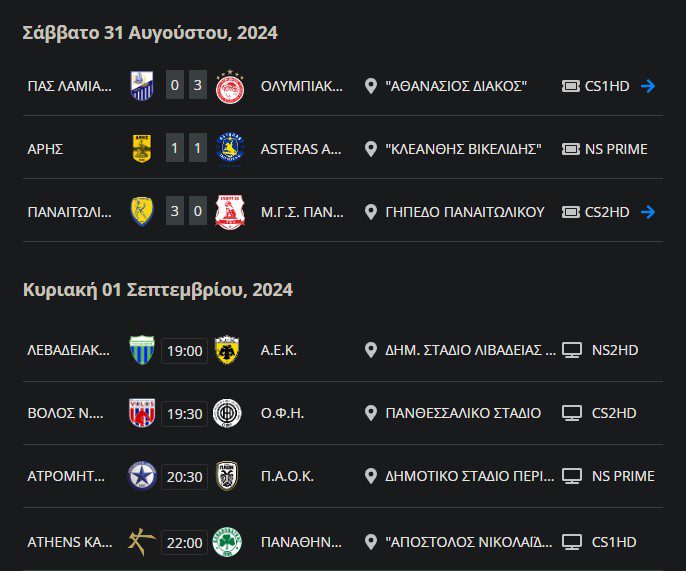Click the Atromitos blue star crest
Viewport: 686px width, 571px height.
142,476
